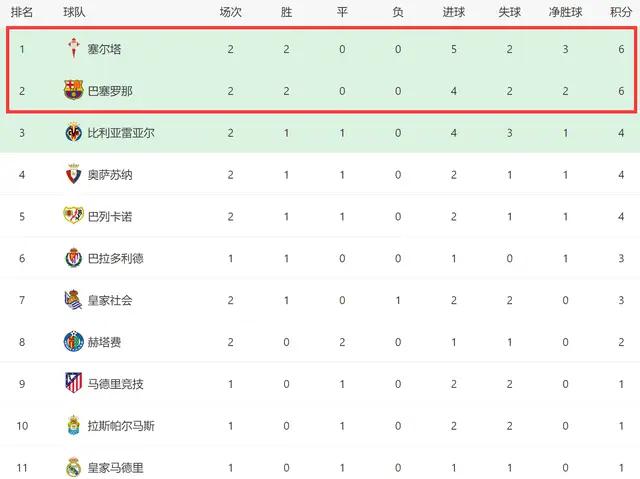Select the Osasuna red crest
The width and height of the screenshot is (640, 479).
click(x=73, y=174)
